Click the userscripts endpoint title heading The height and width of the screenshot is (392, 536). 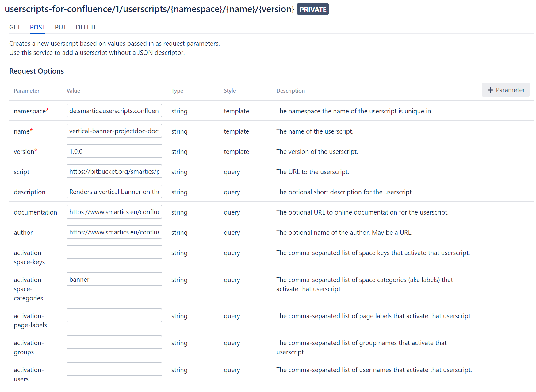pos(149,9)
